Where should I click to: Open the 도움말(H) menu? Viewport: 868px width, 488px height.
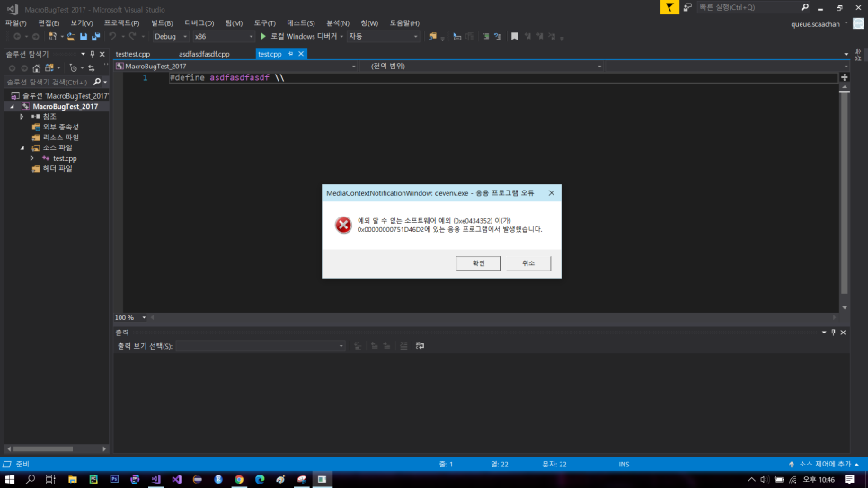click(x=404, y=23)
